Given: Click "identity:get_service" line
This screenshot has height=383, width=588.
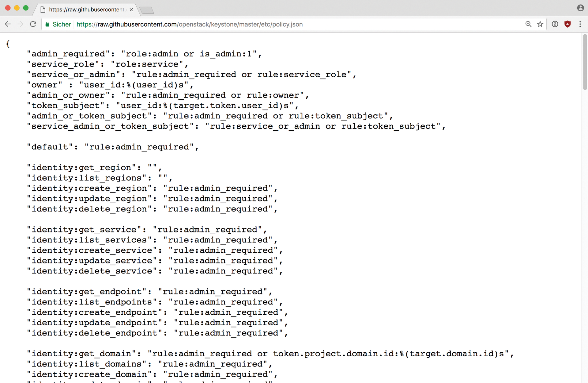Looking at the screenshot, I should click(147, 230).
